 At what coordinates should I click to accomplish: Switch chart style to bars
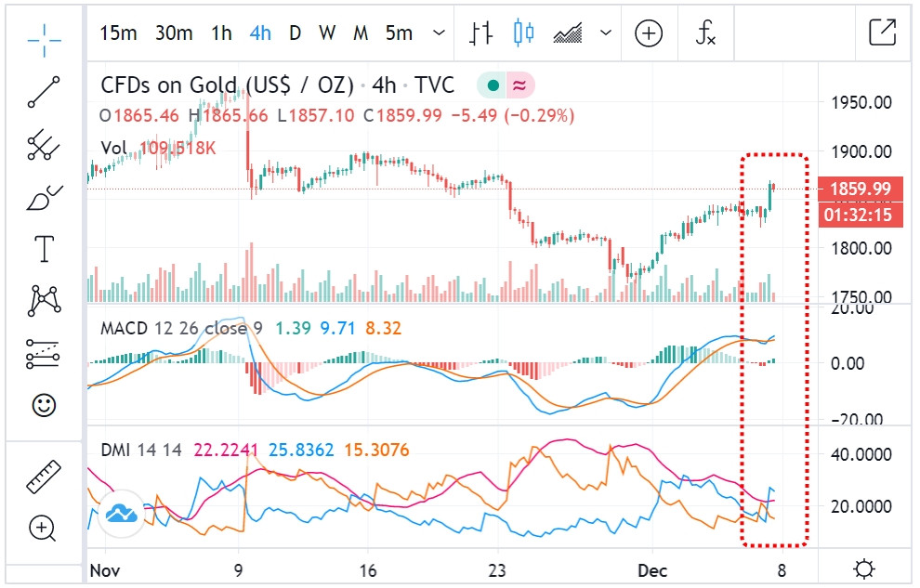click(480, 33)
